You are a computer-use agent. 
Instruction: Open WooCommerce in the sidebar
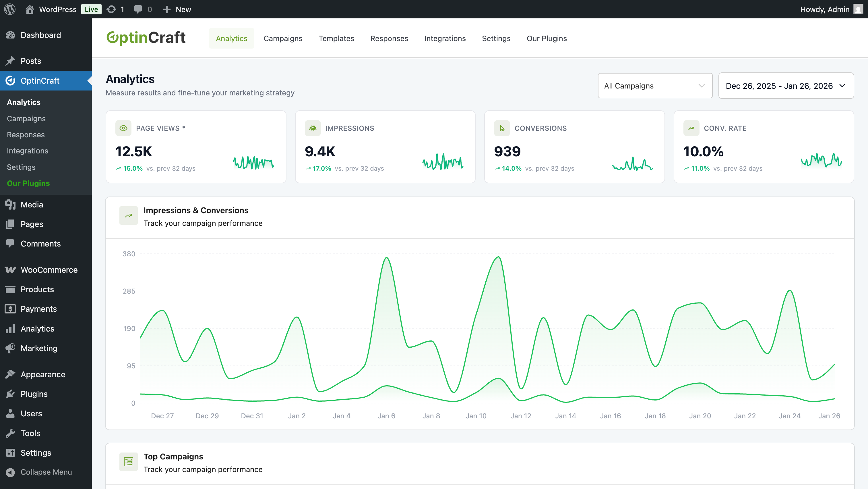(49, 270)
